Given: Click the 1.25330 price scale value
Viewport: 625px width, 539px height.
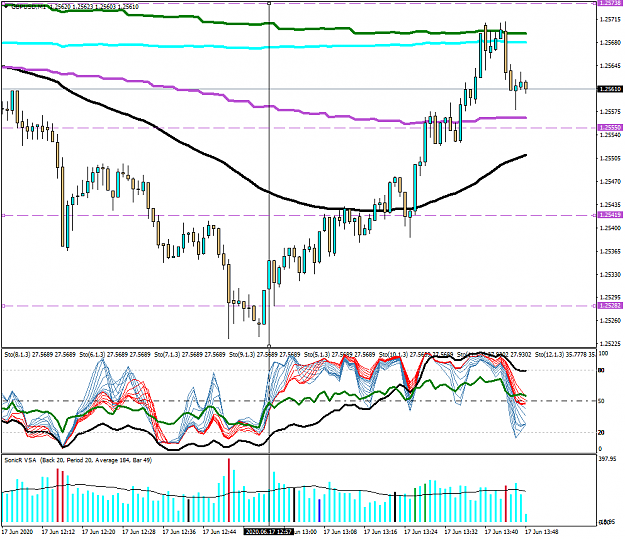Looking at the screenshot, I should (x=610, y=275).
